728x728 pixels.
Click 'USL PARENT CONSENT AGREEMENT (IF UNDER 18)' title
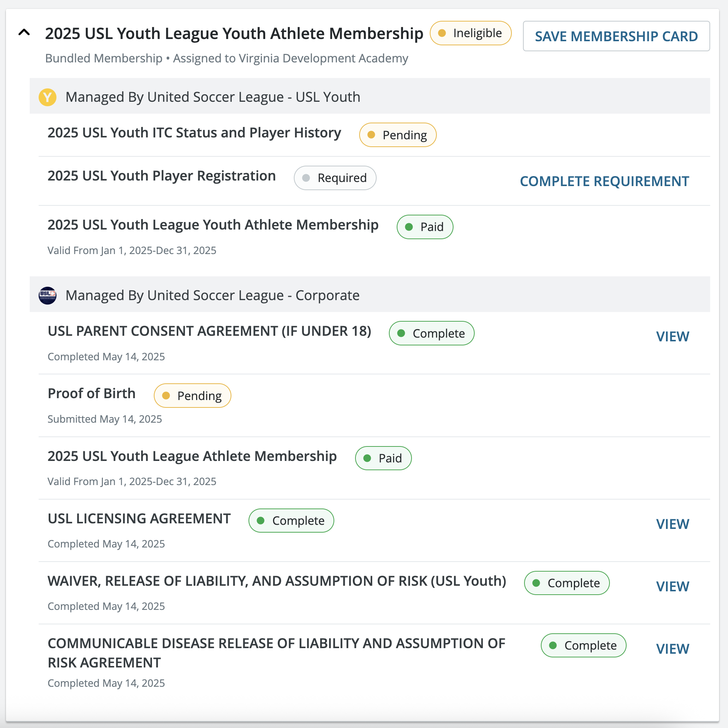(209, 331)
